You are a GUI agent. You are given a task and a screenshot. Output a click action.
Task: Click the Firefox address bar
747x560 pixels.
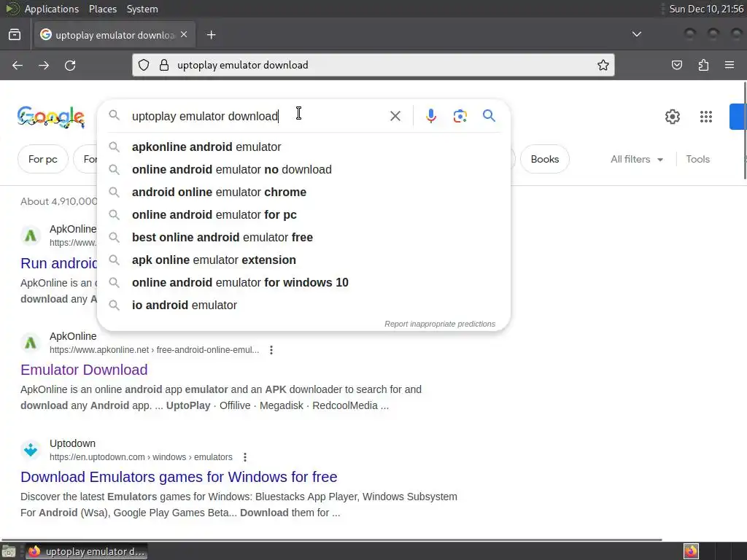[x=373, y=65]
